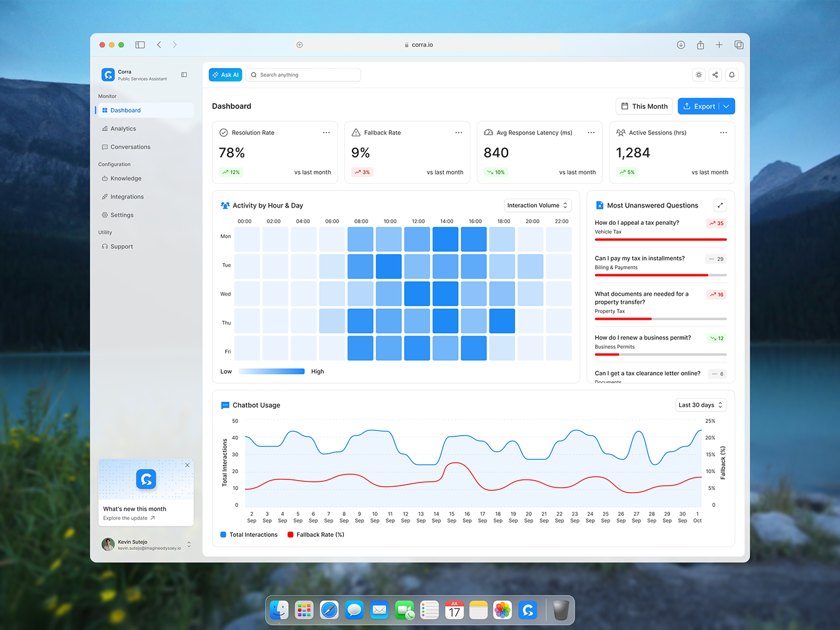Screen dimensions: 840x630
Task: Focus the Search anything field
Action: point(303,75)
